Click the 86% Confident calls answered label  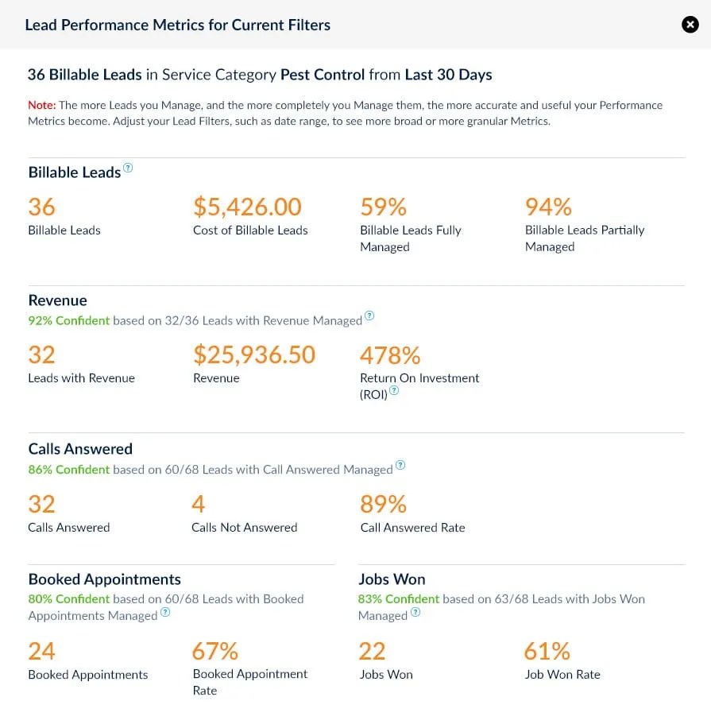coord(69,470)
